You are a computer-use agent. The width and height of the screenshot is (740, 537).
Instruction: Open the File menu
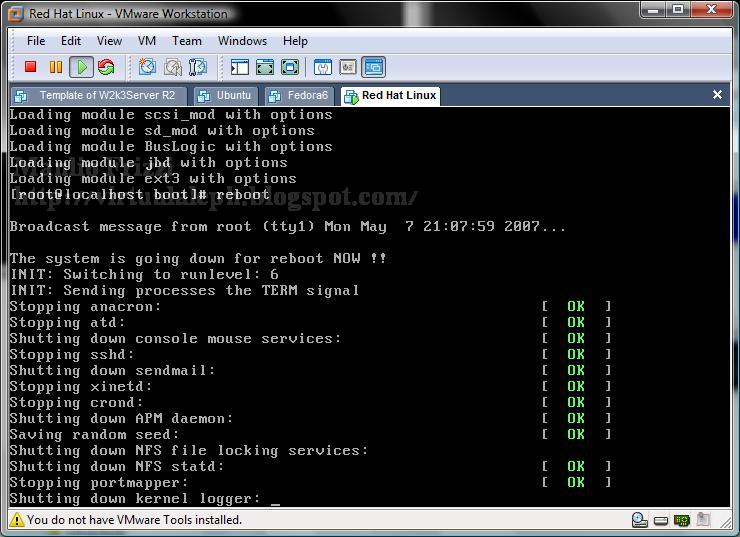pos(36,41)
